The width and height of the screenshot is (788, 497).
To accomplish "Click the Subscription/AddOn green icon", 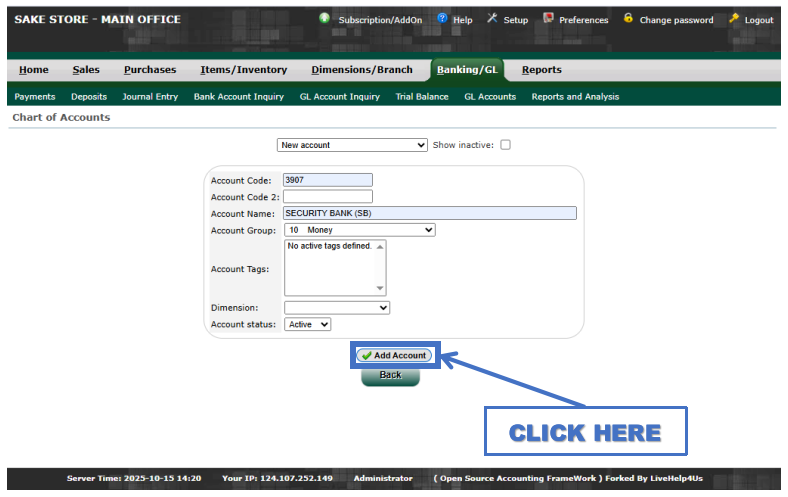I will pos(325,19).
